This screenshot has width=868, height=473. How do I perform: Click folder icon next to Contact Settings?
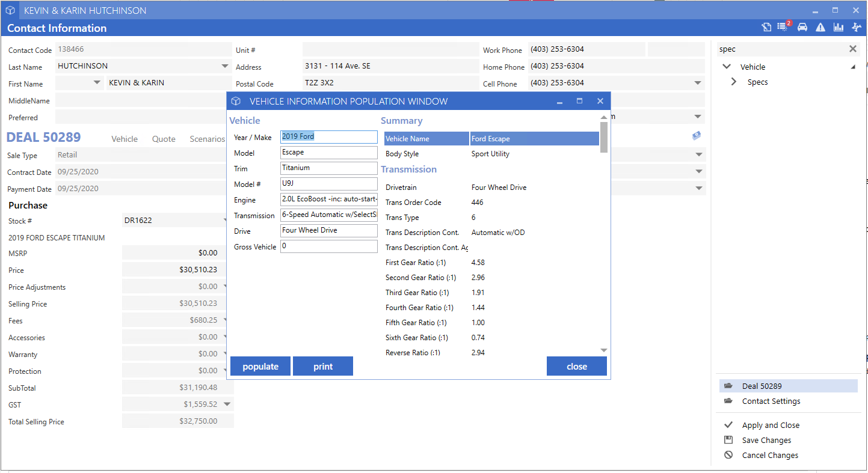click(728, 401)
